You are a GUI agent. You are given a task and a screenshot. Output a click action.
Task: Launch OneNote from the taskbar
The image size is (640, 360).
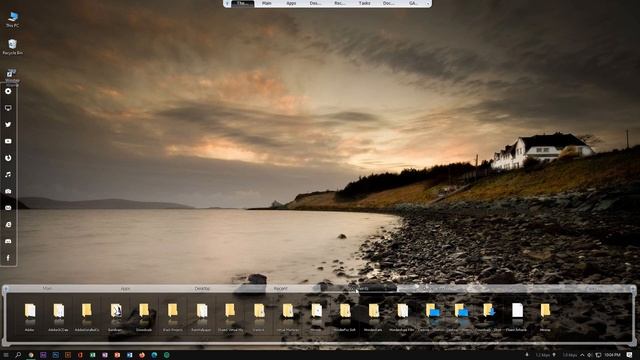coord(105,355)
